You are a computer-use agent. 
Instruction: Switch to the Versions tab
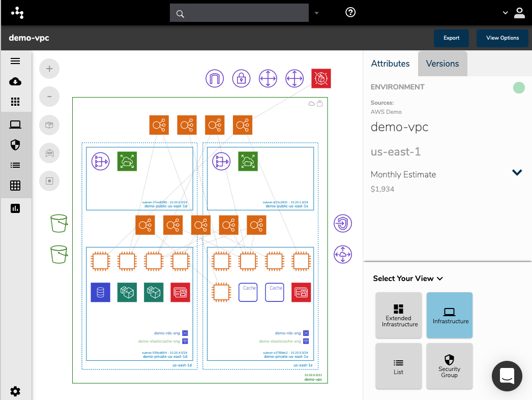[442, 64]
